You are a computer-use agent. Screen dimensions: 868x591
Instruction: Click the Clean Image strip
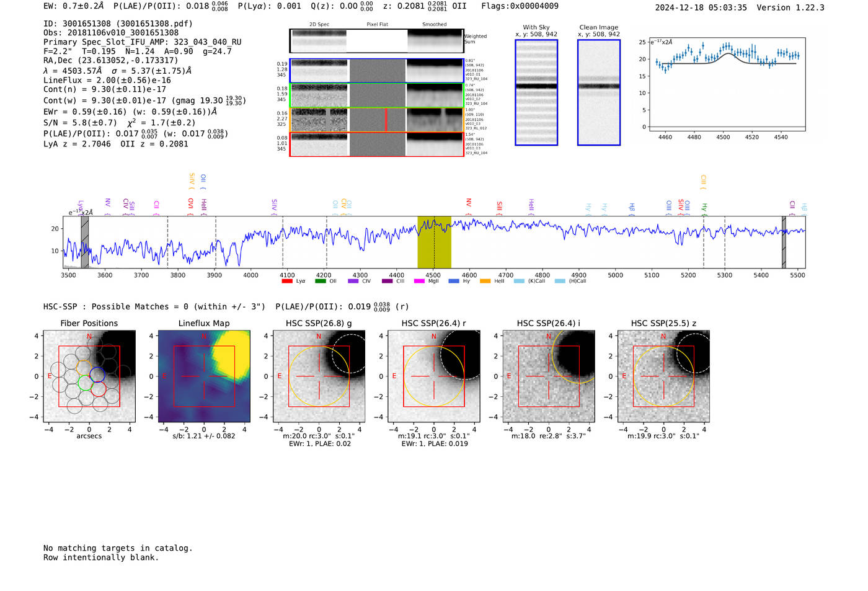click(x=599, y=92)
